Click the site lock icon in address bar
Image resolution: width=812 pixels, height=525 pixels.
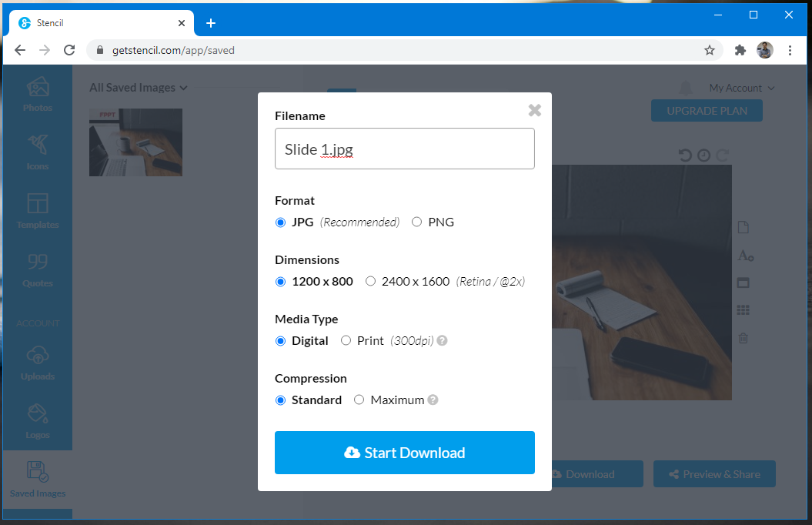101,50
